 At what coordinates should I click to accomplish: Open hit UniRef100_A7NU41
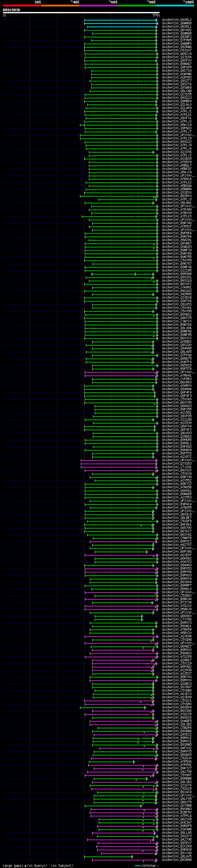[x=176, y=376]
